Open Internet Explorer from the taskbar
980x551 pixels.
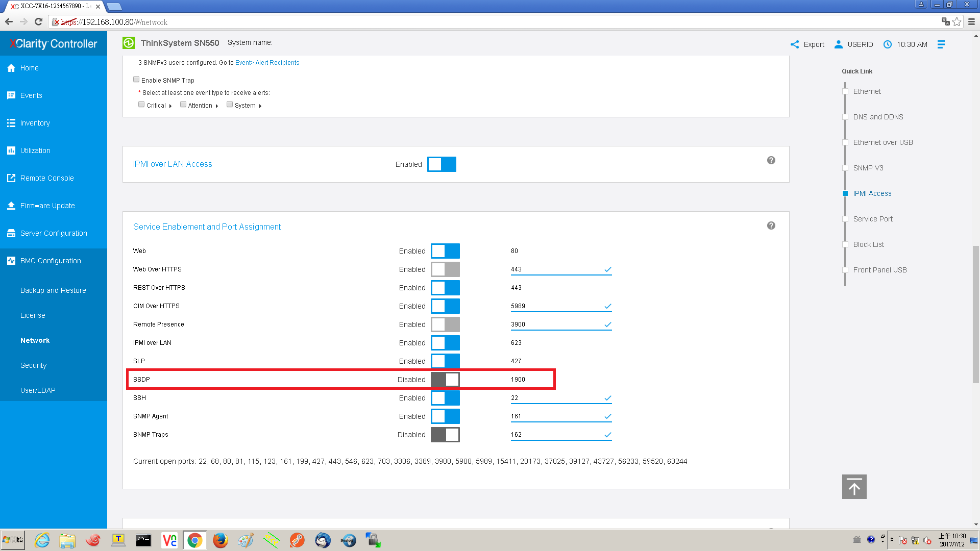pos(42,540)
